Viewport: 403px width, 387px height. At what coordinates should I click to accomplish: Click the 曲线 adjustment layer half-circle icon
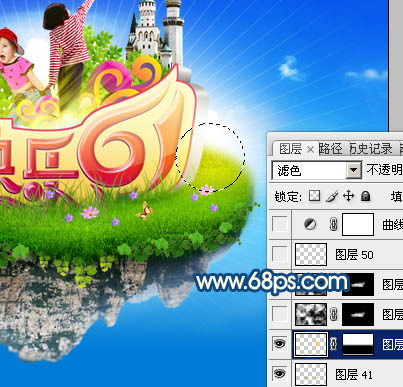[310, 224]
